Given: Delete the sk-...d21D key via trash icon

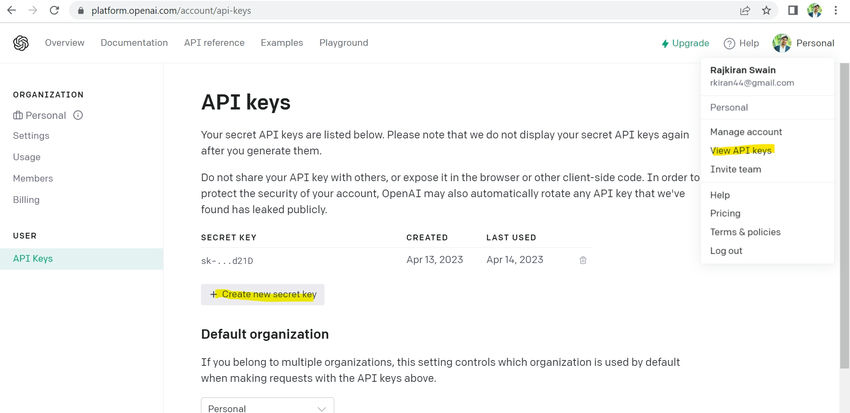Looking at the screenshot, I should [583, 260].
